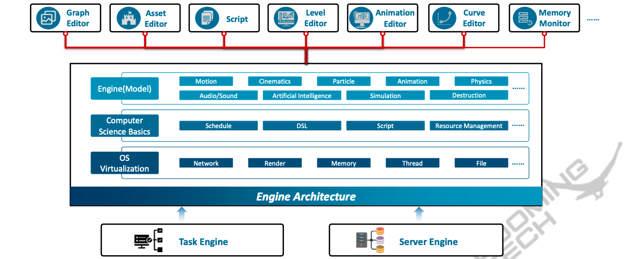Select the Asset Editor label
644x259 pixels.
156,18
